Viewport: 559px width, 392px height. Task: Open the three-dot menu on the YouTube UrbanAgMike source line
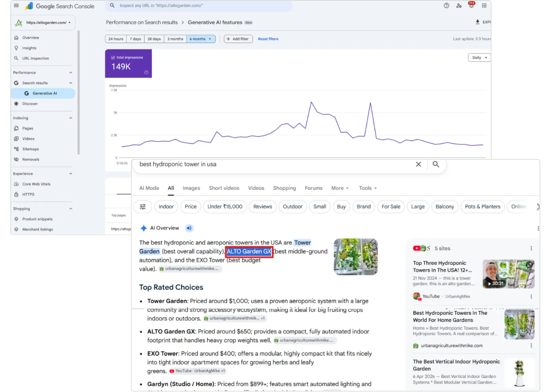[x=531, y=296]
